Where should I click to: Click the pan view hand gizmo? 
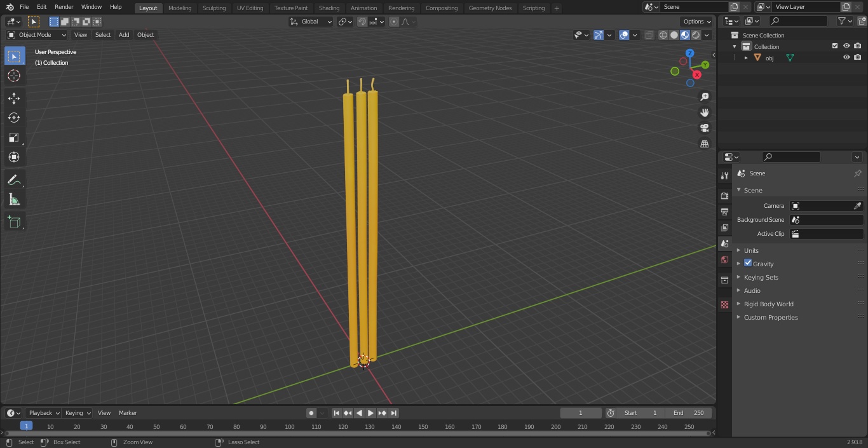[704, 112]
